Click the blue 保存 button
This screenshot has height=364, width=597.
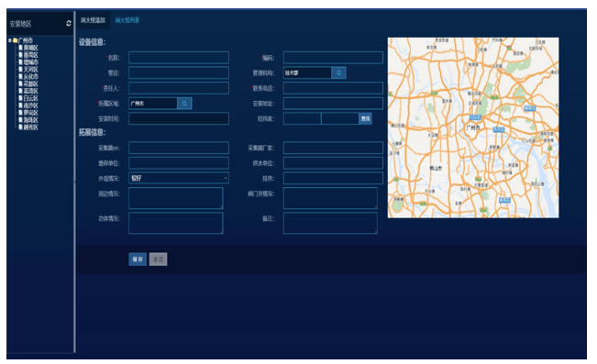pyautogui.click(x=138, y=259)
